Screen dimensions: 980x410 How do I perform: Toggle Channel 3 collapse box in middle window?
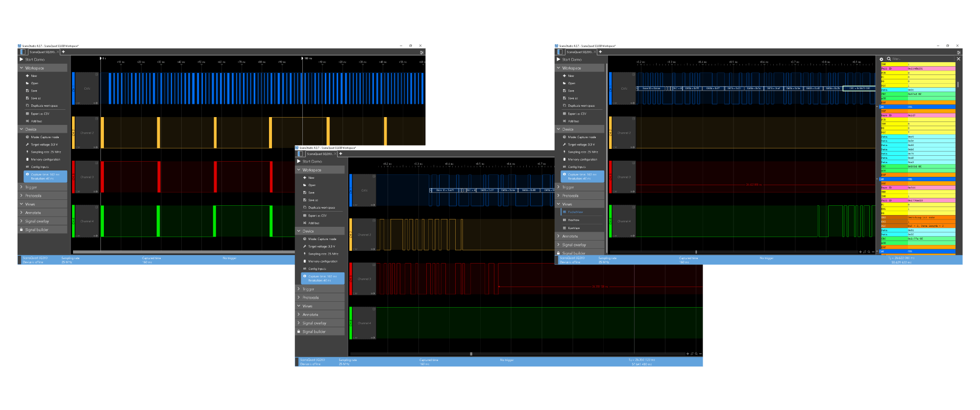coord(374,265)
